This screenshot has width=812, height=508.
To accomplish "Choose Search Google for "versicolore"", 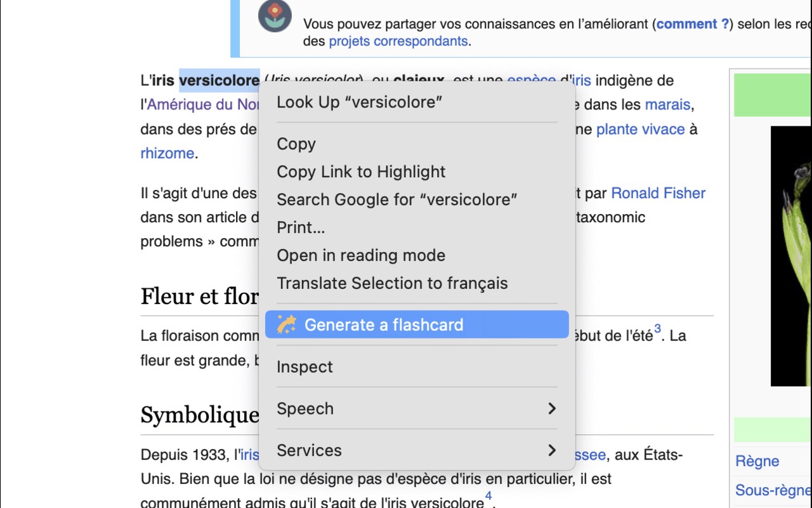I will coord(396,199).
